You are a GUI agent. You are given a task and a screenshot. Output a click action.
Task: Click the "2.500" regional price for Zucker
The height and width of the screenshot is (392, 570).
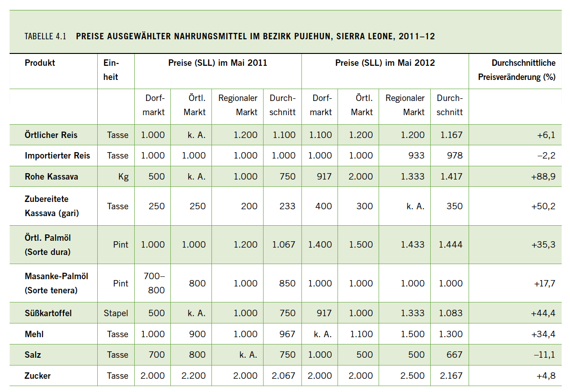coord(412,376)
